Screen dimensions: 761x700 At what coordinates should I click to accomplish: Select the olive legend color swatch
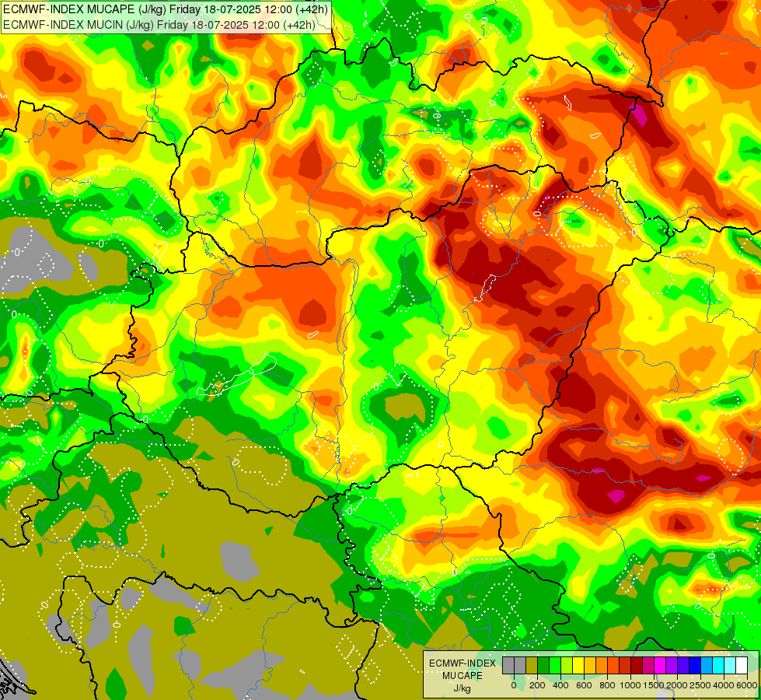pyautogui.click(x=532, y=665)
